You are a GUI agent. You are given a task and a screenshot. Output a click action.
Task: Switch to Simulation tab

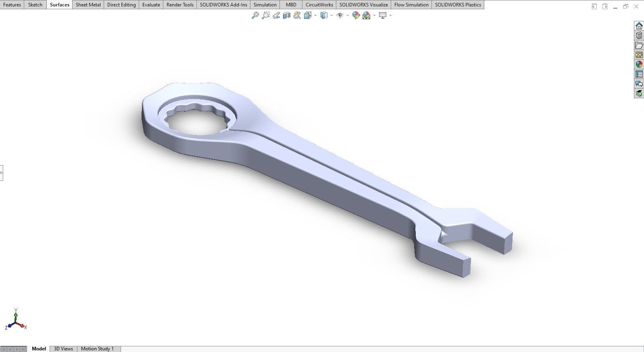(x=265, y=4)
